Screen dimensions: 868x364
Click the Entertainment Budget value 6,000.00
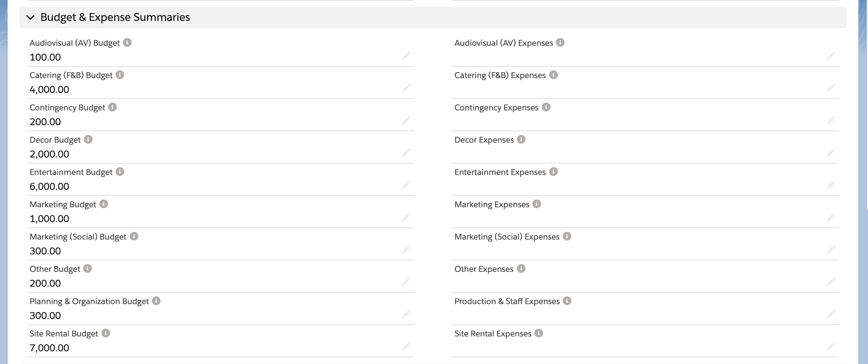[x=49, y=187]
